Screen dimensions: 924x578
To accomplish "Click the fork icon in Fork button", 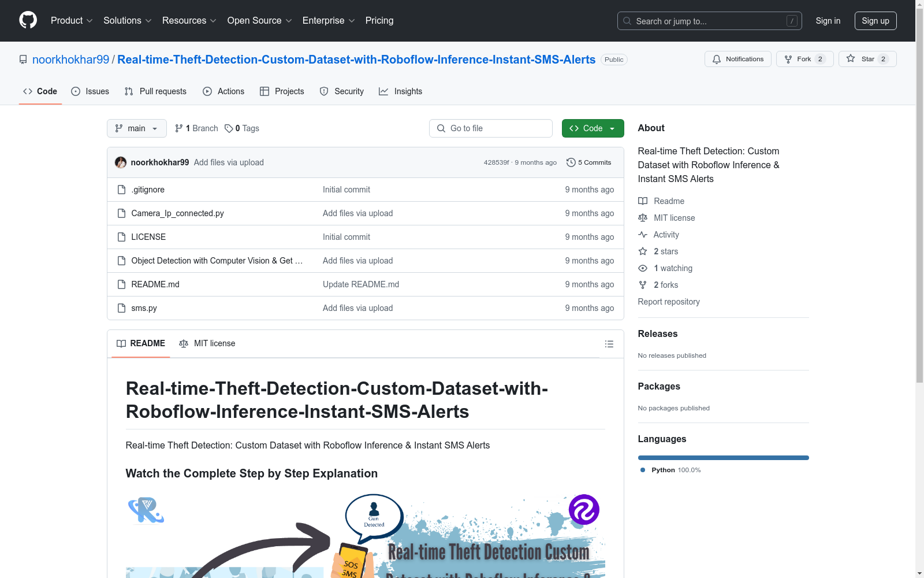I will click(788, 59).
